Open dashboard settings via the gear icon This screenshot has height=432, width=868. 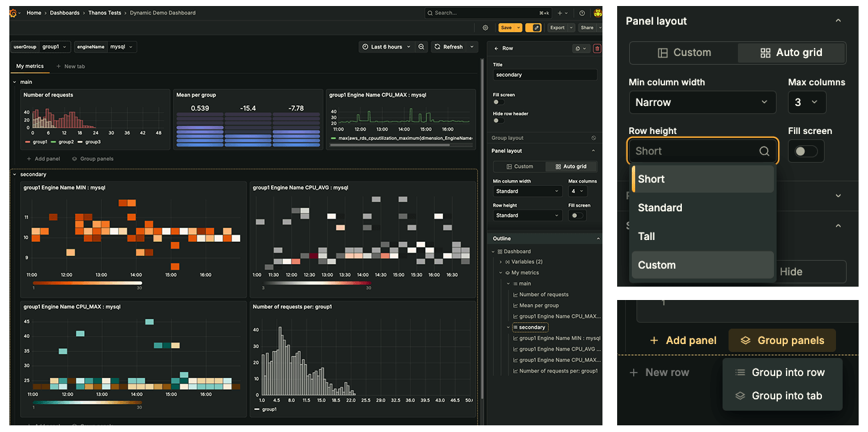coord(485,28)
